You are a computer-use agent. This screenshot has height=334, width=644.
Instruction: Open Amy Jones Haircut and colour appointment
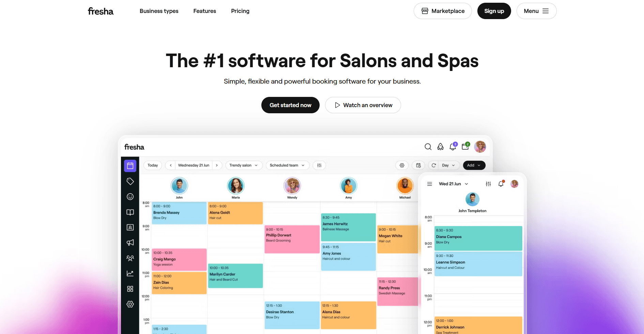(x=349, y=257)
